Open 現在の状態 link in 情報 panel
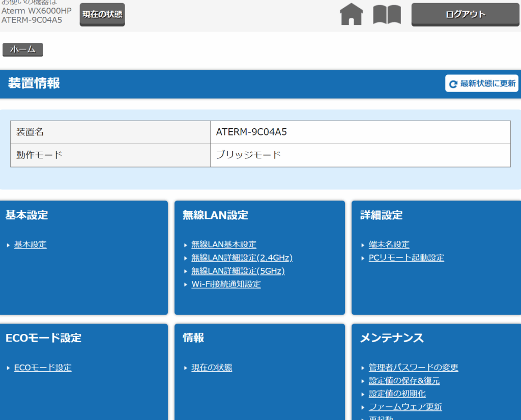521x420 pixels. click(x=212, y=368)
